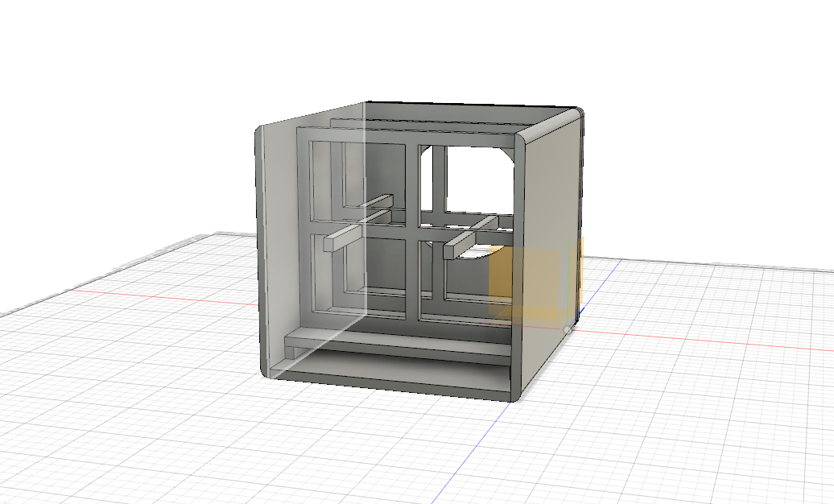Pick the large orange origin plane
Viewport: 834px width, 504px height.
tap(524, 282)
